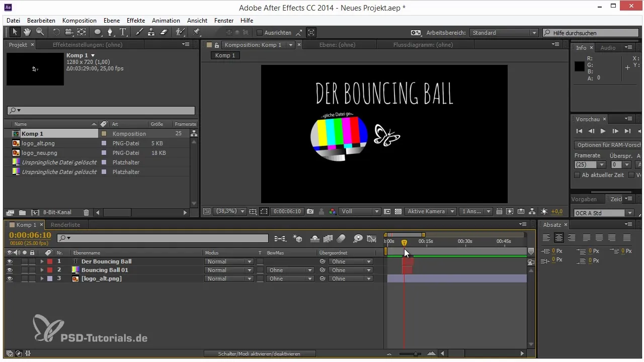Enable draft 3D in timeline
This screenshot has width=644, height=362.
click(x=297, y=238)
